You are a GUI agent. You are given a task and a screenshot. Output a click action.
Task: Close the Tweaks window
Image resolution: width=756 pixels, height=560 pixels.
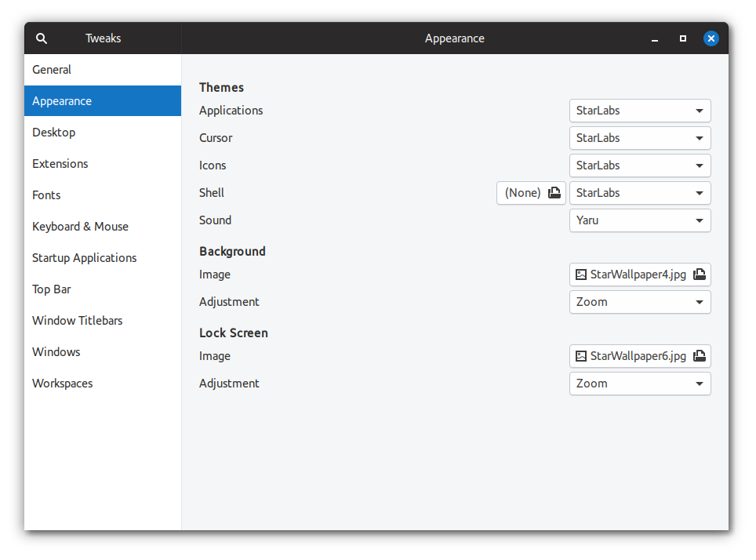pyautogui.click(x=711, y=38)
